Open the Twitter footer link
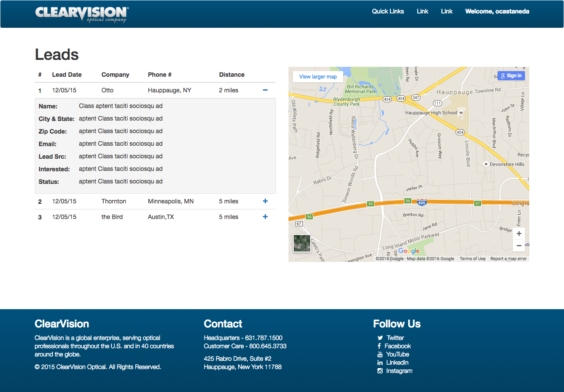The height and width of the screenshot is (392, 564). [395, 338]
